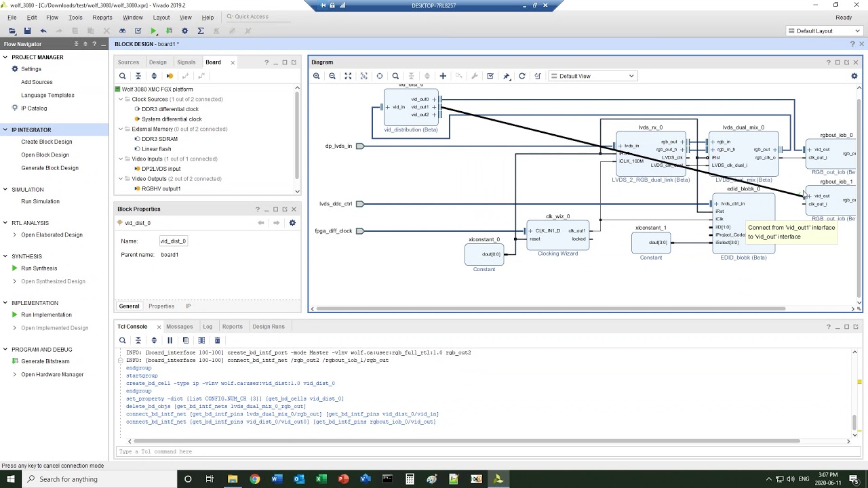This screenshot has width=868, height=488.
Task: Switch to the Messages tab
Action: [180, 327]
